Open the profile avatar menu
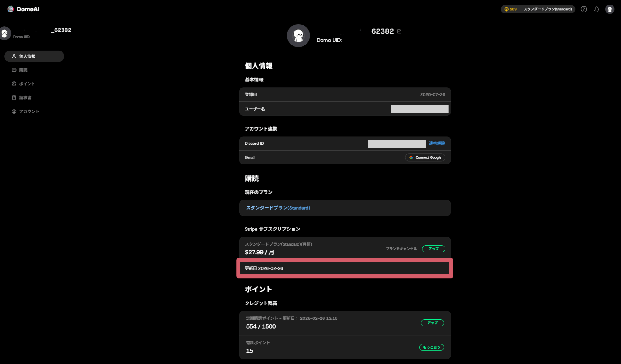The width and height of the screenshot is (621, 364). pyautogui.click(x=609, y=9)
